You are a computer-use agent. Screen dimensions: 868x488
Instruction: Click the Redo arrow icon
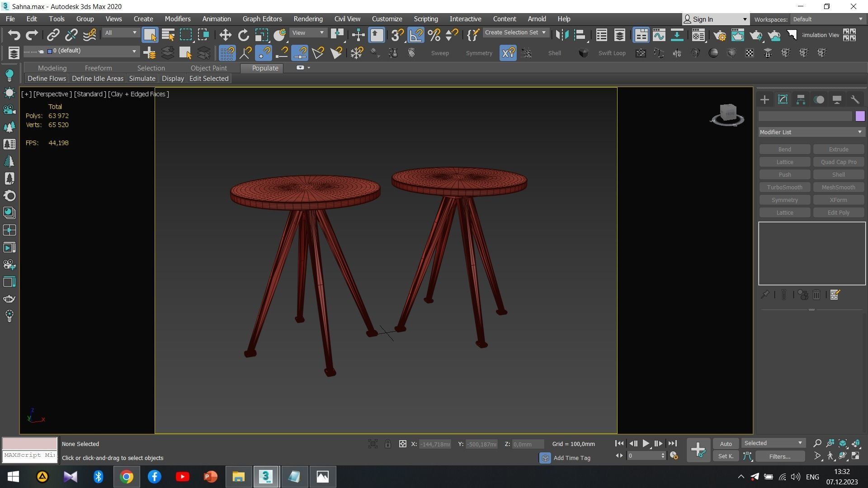(x=32, y=35)
